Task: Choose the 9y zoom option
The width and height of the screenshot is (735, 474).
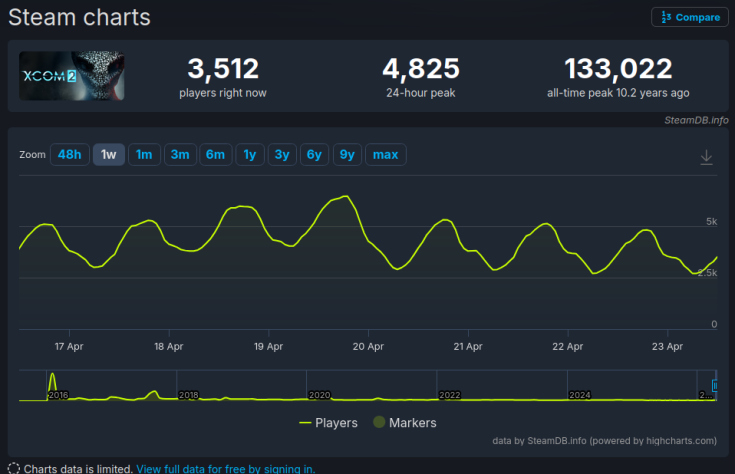Action: tap(347, 154)
